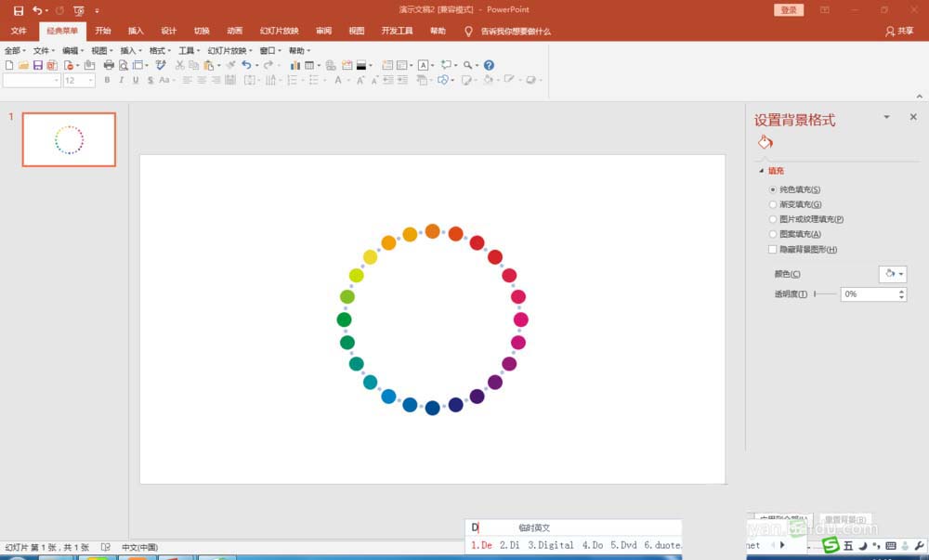929x560 pixels.
Task: Open the 格式 classic menu dropdown
Action: [x=160, y=50]
